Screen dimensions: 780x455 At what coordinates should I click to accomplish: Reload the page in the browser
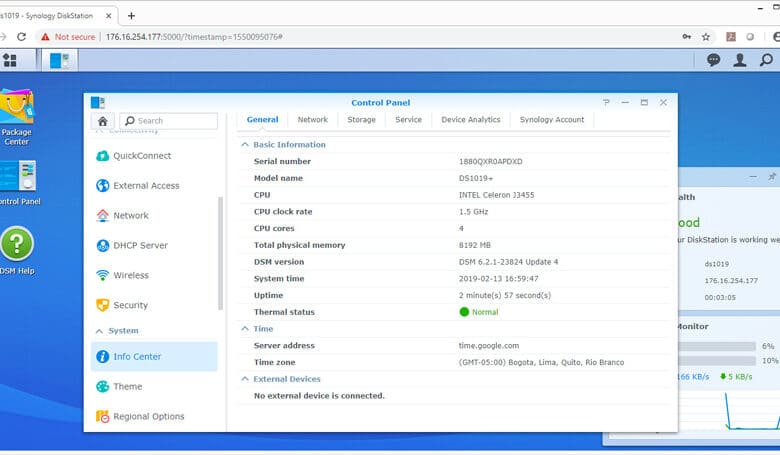tap(21, 37)
